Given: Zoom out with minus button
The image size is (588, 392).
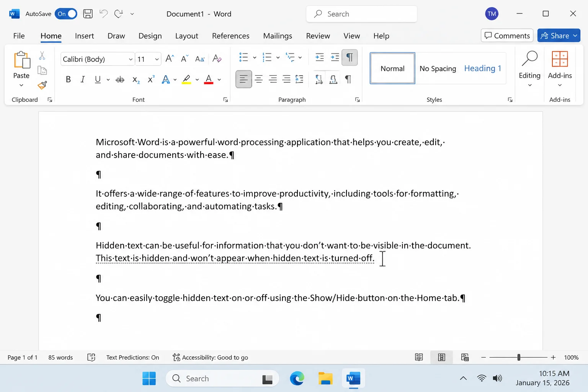Looking at the screenshot, I should click(x=483, y=357).
